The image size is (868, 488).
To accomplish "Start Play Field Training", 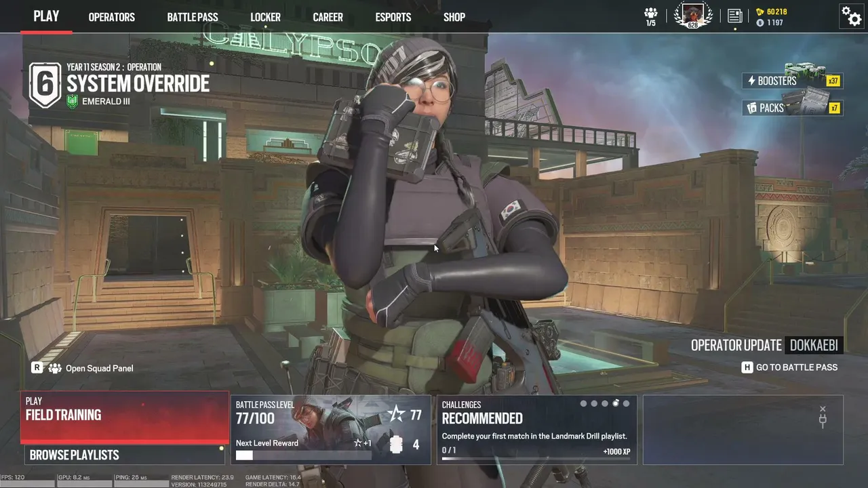I will pos(125,417).
